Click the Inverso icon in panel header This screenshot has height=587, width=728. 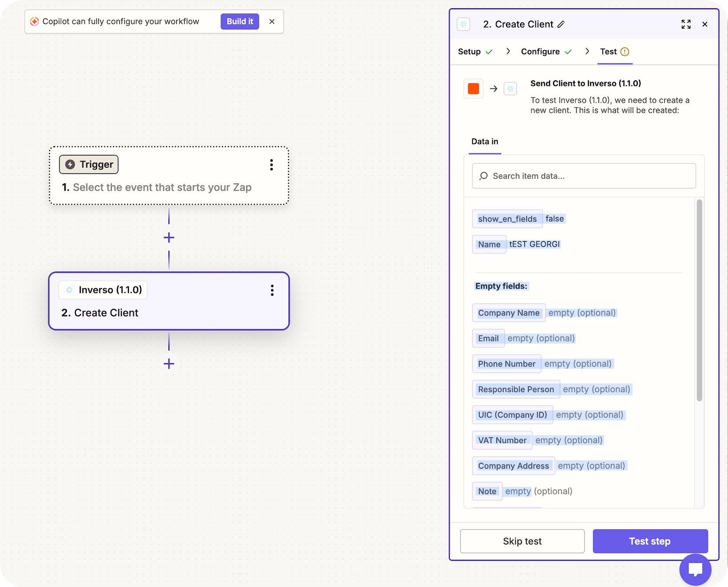[464, 25]
